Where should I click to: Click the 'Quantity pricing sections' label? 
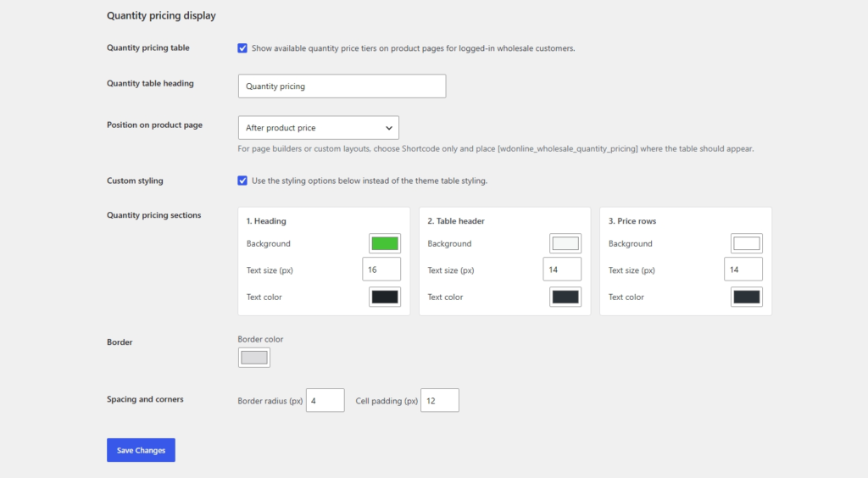(x=154, y=215)
